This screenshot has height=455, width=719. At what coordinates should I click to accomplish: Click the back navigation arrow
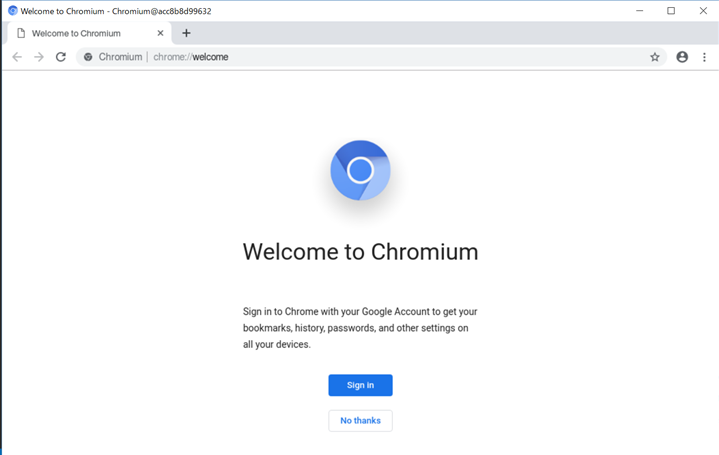pos(17,57)
